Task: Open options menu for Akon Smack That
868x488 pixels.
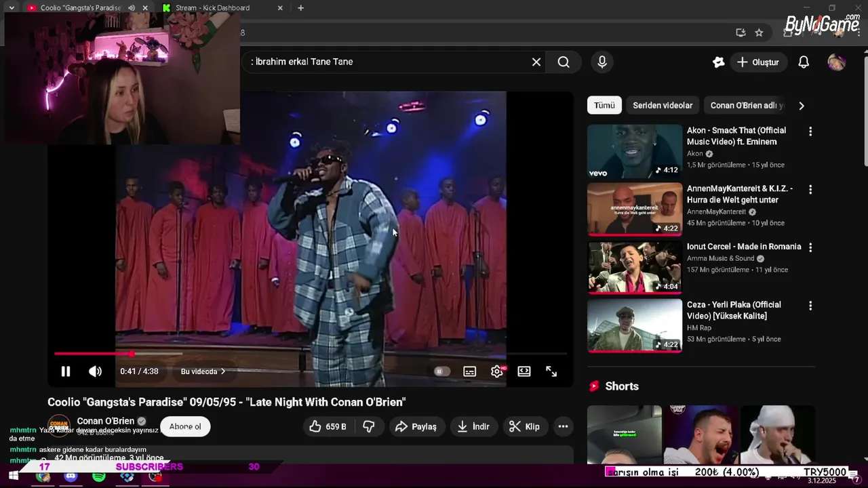Action: (x=810, y=131)
